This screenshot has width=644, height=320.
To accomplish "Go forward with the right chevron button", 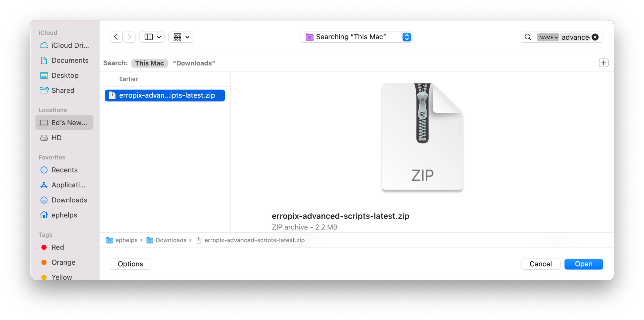I will 129,37.
